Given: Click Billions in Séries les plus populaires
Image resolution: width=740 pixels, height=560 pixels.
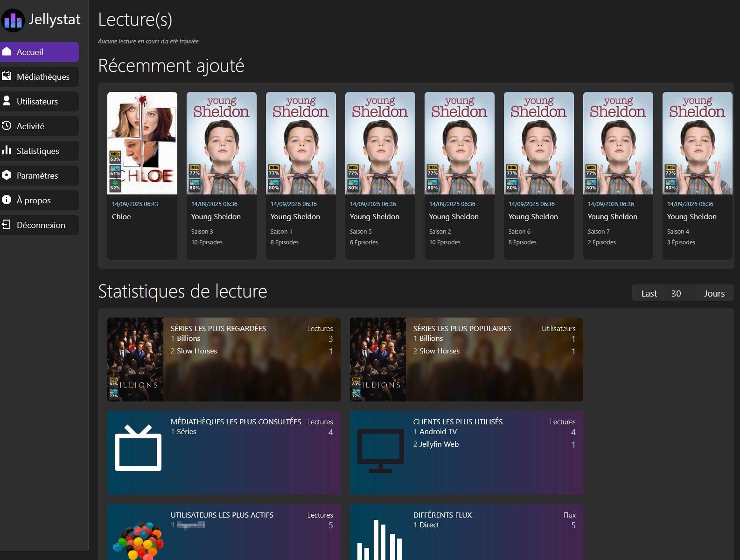Looking at the screenshot, I should point(431,338).
